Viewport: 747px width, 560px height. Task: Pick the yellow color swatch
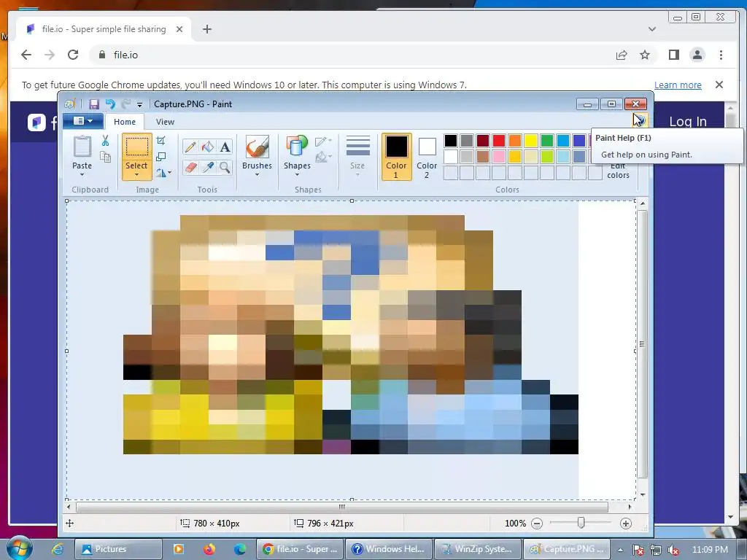531,141
